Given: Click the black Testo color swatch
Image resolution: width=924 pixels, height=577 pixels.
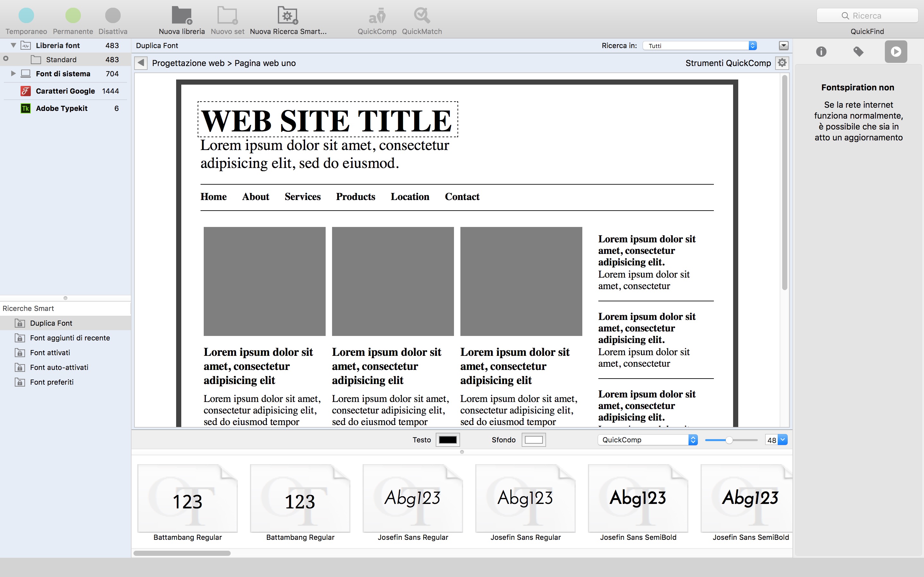Looking at the screenshot, I should pos(448,439).
